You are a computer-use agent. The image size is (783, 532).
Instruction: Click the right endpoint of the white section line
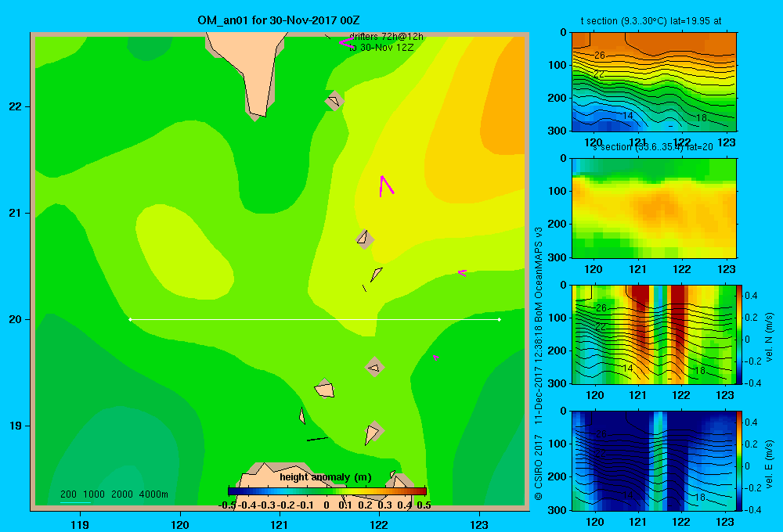499,319
